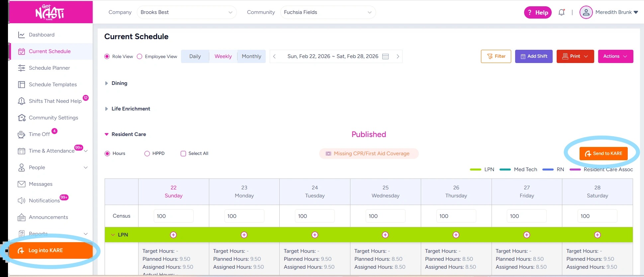Click the Monday census input field
644x277 pixels.
click(x=244, y=216)
